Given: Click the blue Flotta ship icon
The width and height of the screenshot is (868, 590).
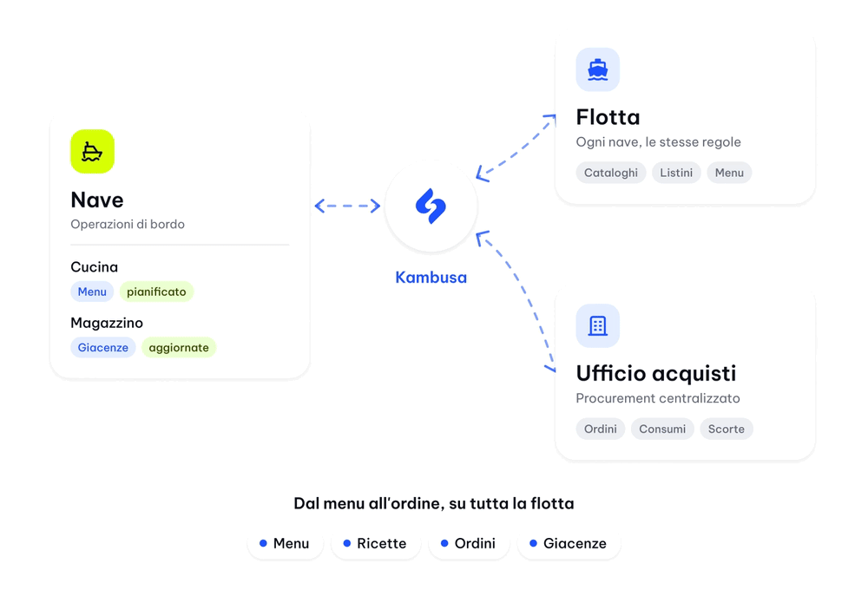Looking at the screenshot, I should coord(597,69).
